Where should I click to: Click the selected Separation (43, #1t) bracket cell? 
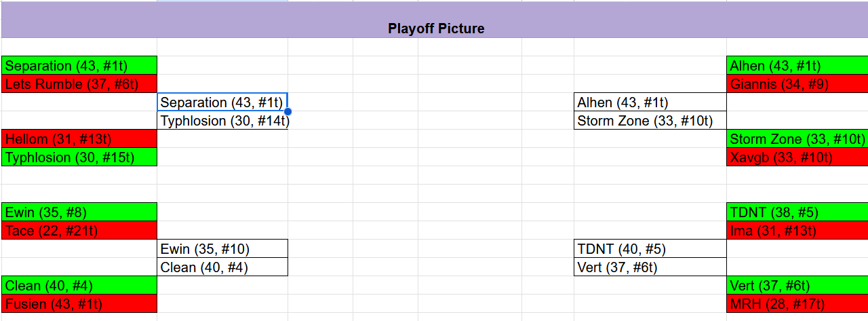[x=222, y=102]
